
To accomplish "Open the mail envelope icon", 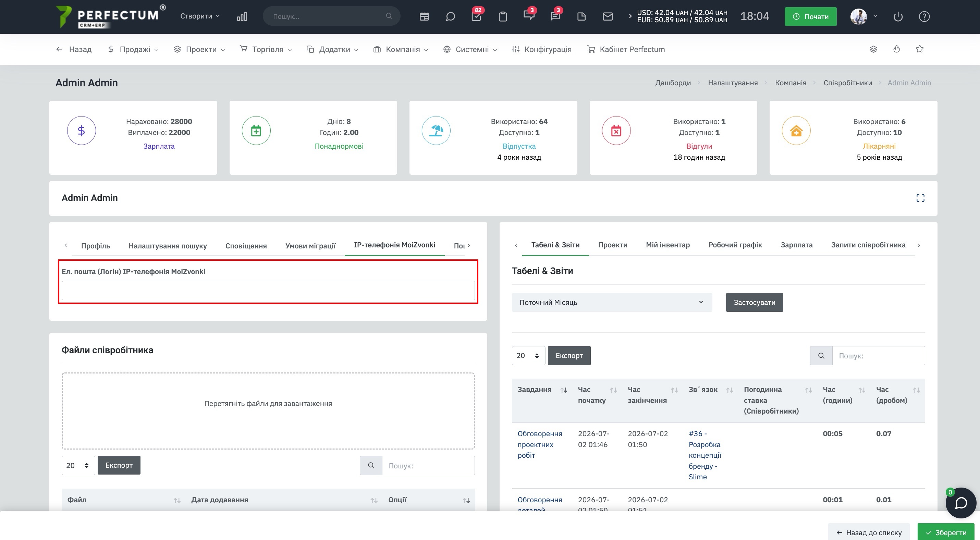I will pyautogui.click(x=608, y=16).
